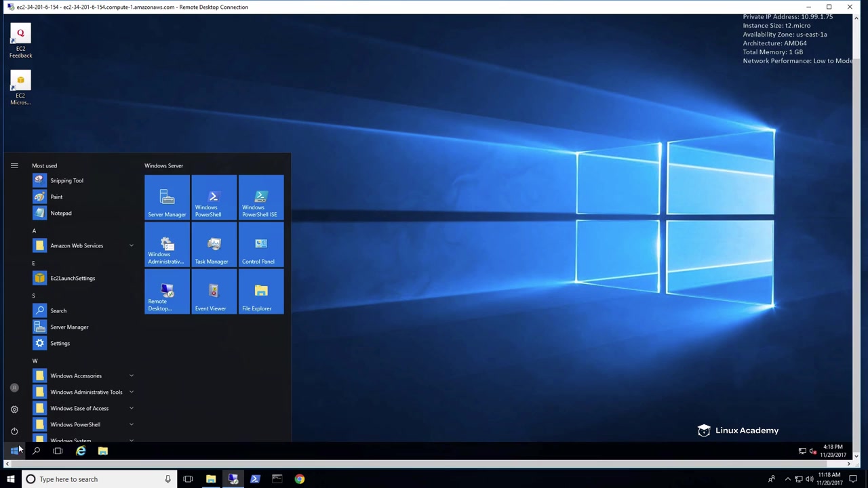868x488 pixels.
Task: Launch the Windows PowerShell tile
Action: tap(214, 198)
